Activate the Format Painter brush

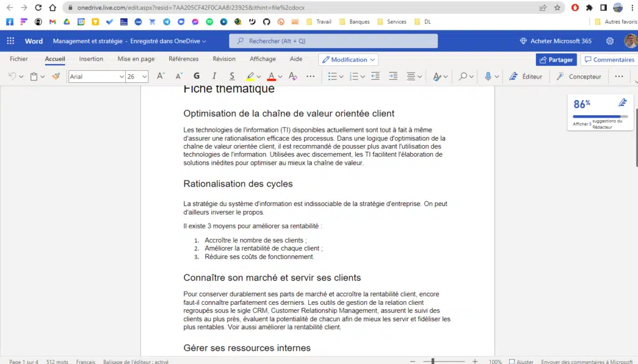pyautogui.click(x=56, y=77)
